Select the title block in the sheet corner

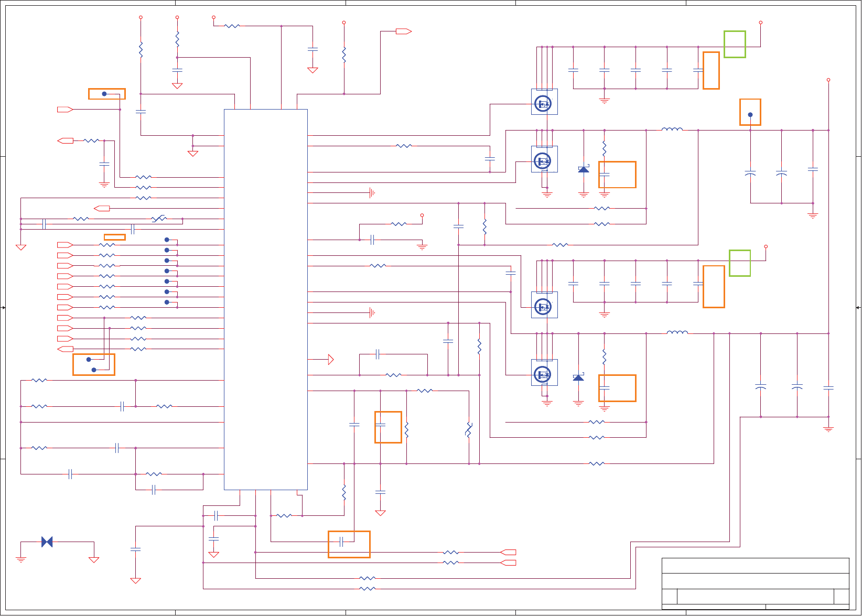click(756, 583)
